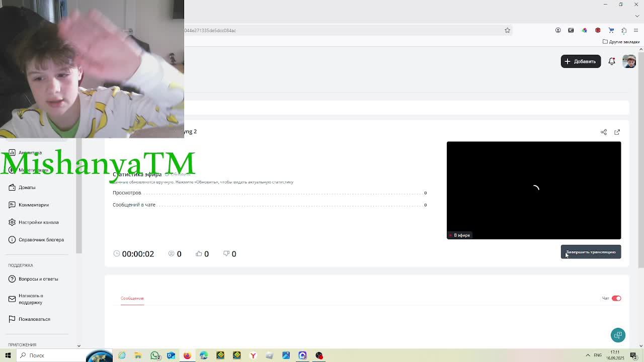Open Комментарии in the sidebar
The image size is (644, 362).
tap(29, 205)
